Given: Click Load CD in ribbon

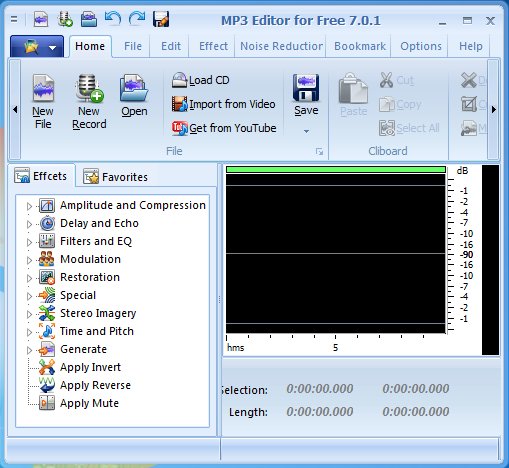Looking at the screenshot, I should 201,80.
